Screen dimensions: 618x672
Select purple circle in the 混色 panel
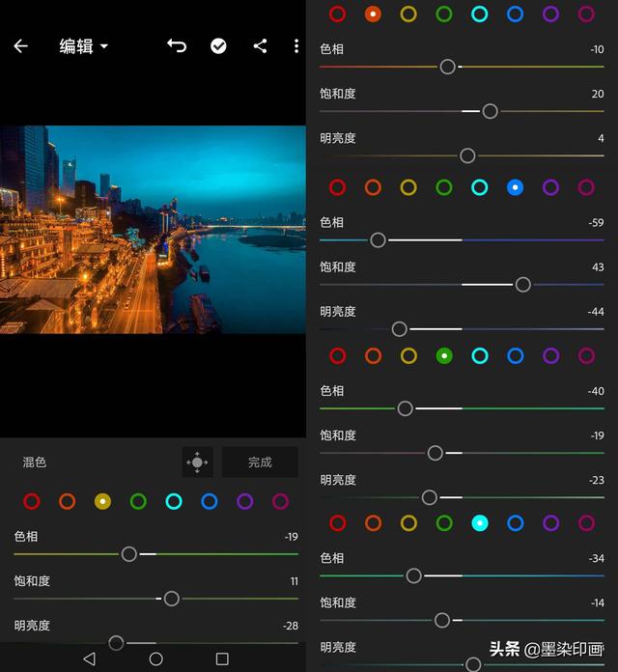coord(244,501)
